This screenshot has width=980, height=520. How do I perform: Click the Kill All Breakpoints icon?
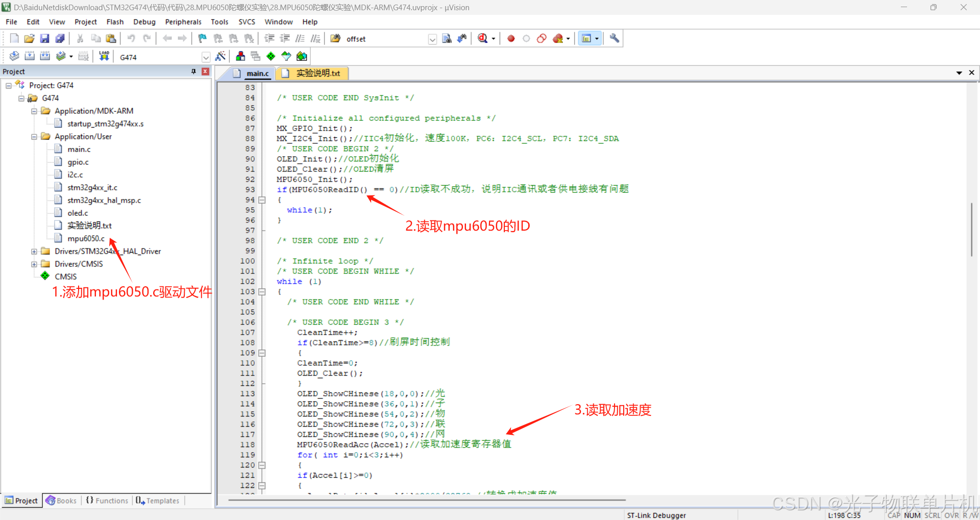pos(558,38)
